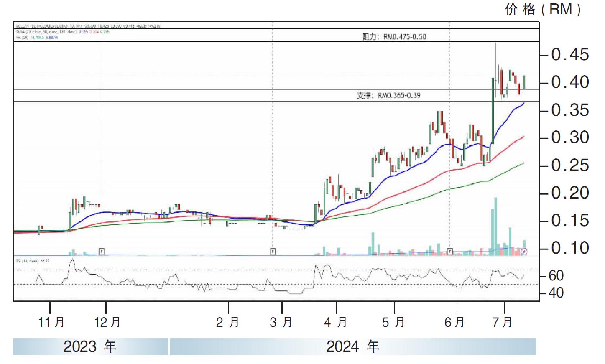Click the Vol (50) indicator label
The width and height of the screenshot is (605, 364).
21,37
